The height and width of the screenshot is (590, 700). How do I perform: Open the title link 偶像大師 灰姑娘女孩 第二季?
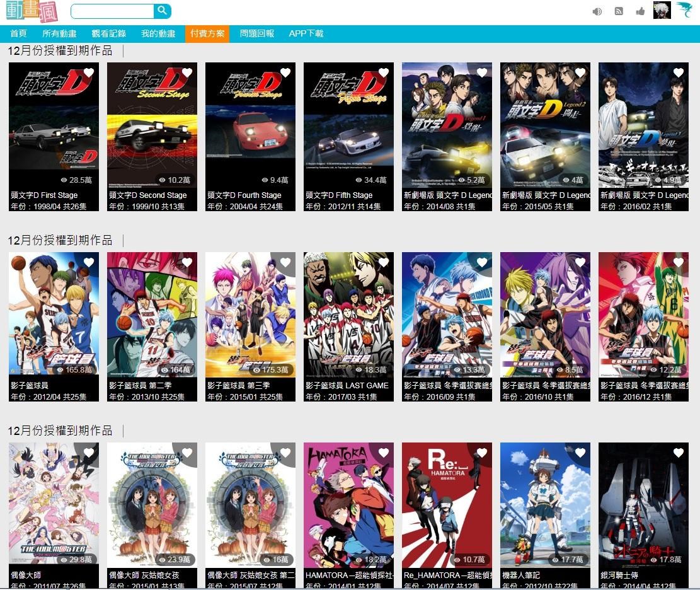pos(251,576)
